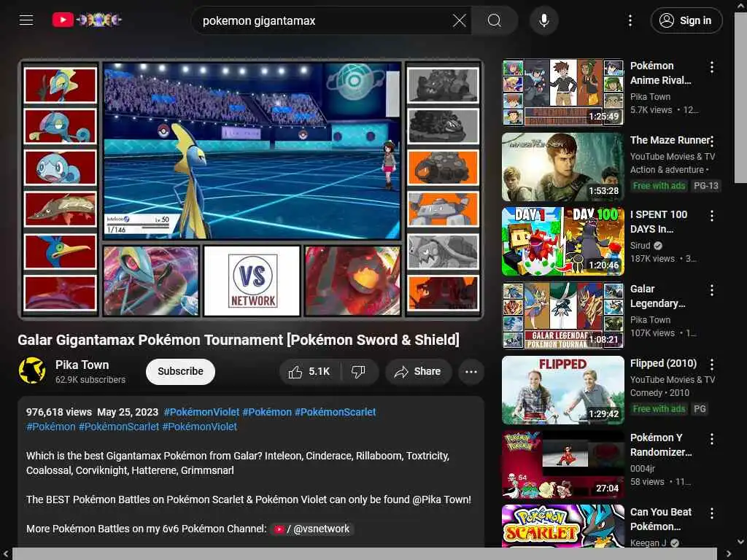Click The Maze Runner title
This screenshot has height=560, width=747.
click(x=670, y=140)
